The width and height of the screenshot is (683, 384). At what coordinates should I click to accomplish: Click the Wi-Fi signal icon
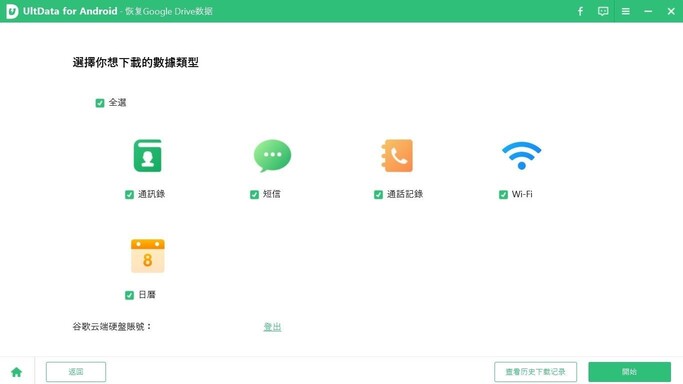point(521,155)
